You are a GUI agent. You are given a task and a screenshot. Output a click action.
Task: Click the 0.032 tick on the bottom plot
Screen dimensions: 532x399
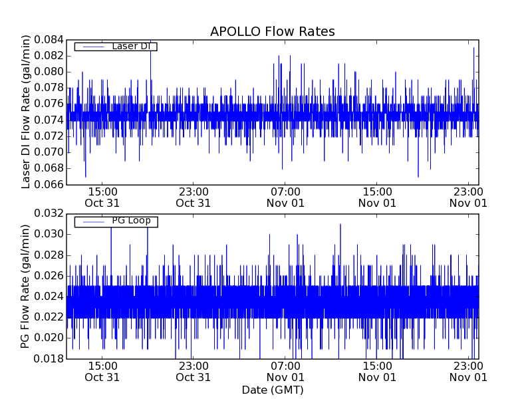49,213
